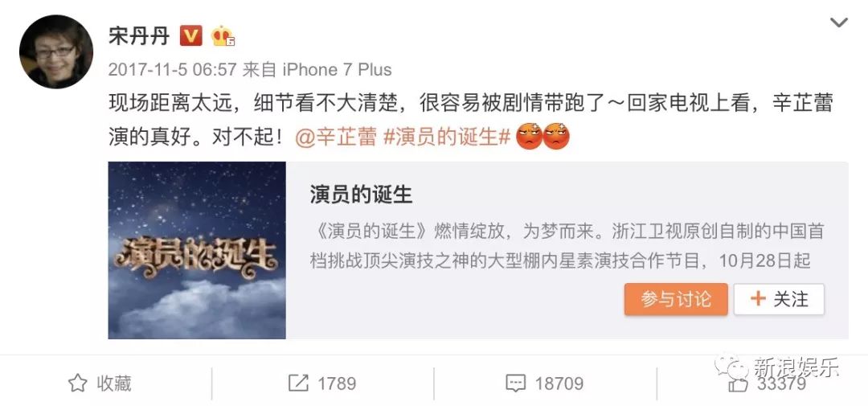Open the 18709 comments icon
The height and width of the screenshot is (406, 868).
(515, 383)
